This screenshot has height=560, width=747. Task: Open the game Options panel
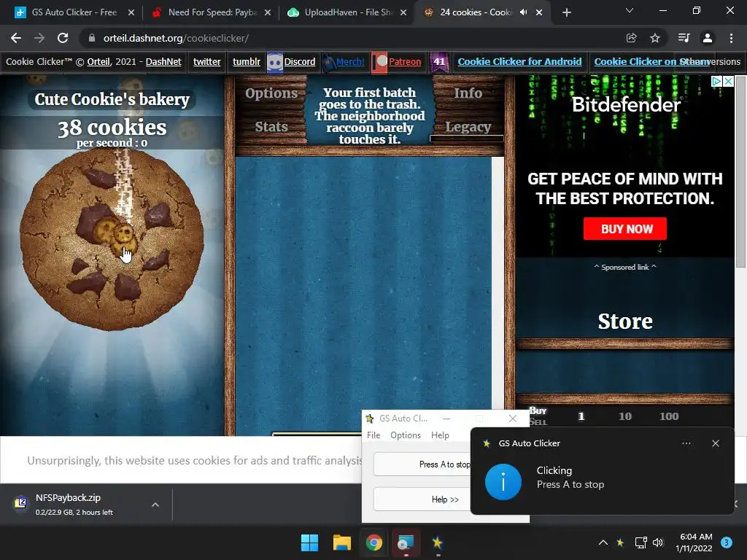(271, 93)
